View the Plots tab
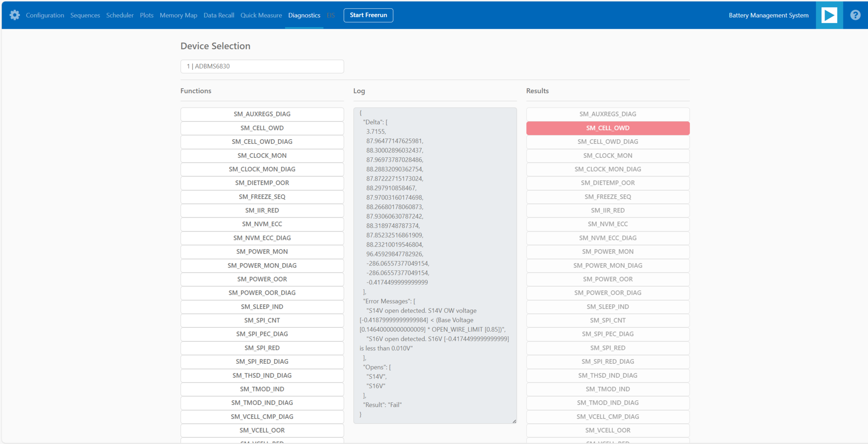 [146, 15]
